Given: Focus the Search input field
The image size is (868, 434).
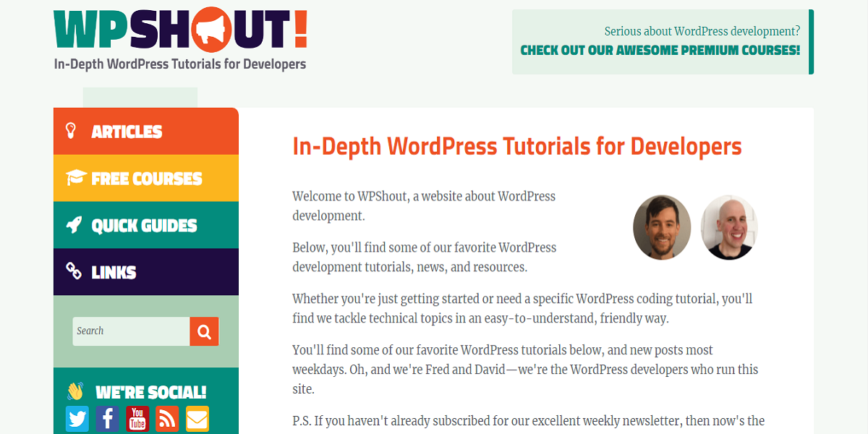Looking at the screenshot, I should pyautogui.click(x=132, y=331).
